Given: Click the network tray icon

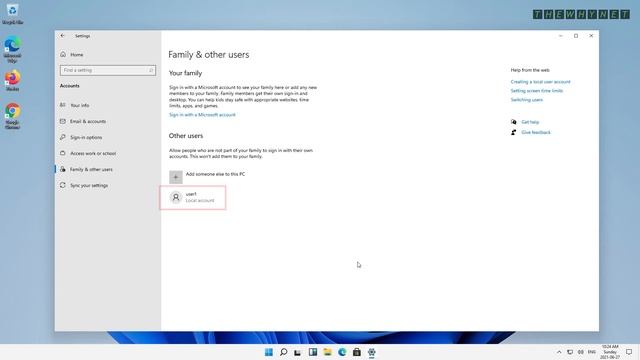Looking at the screenshot, I should (570, 352).
